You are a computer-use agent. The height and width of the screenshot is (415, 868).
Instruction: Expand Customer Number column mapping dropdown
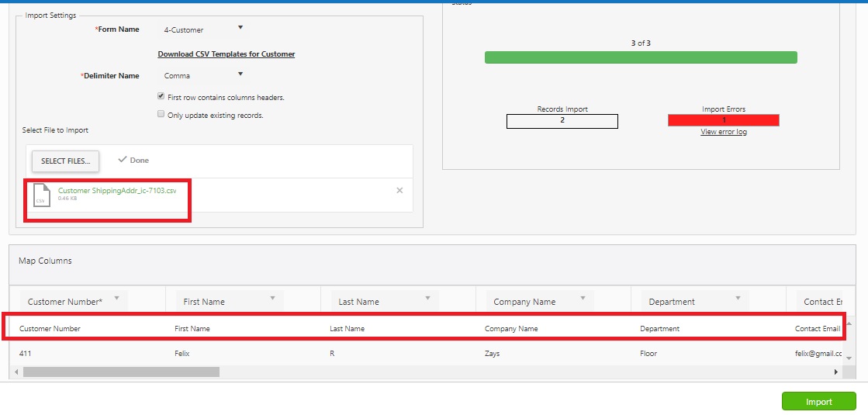[117, 299]
